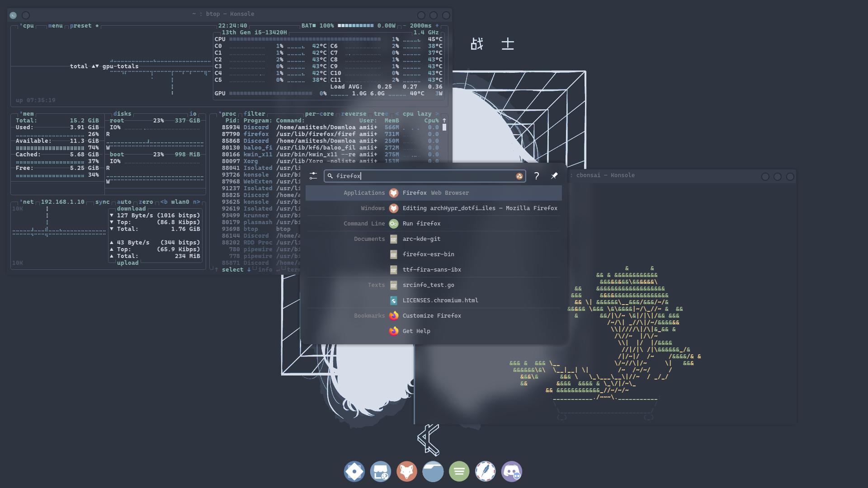868x488 pixels.
Task: Switch to Editing archHypr_dotfiles Firefox window
Action: [x=479, y=208]
